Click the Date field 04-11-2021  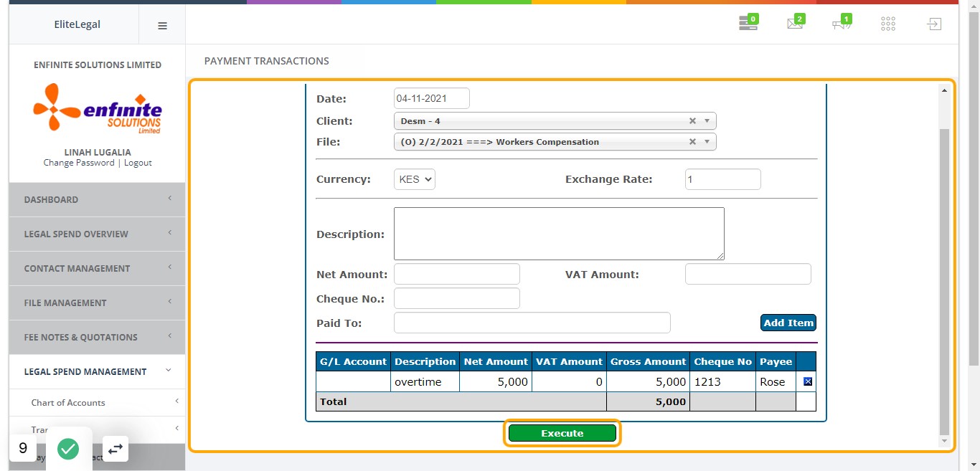point(432,98)
